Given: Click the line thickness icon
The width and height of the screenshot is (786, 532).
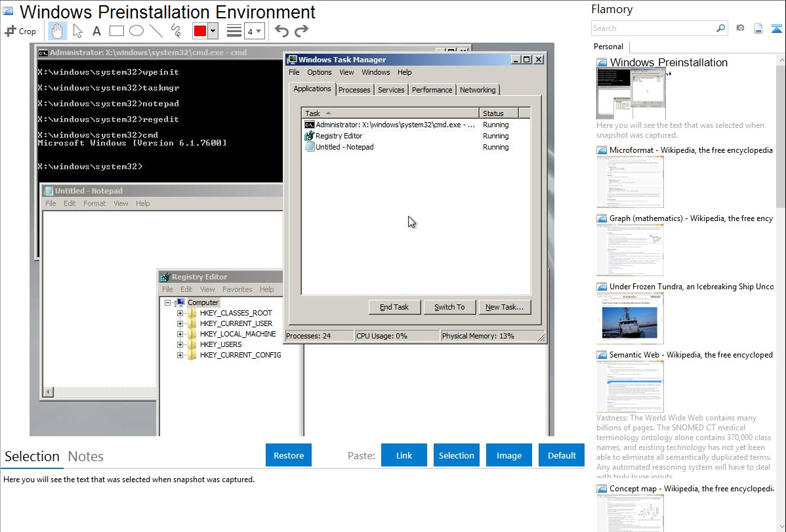Looking at the screenshot, I should [234, 31].
